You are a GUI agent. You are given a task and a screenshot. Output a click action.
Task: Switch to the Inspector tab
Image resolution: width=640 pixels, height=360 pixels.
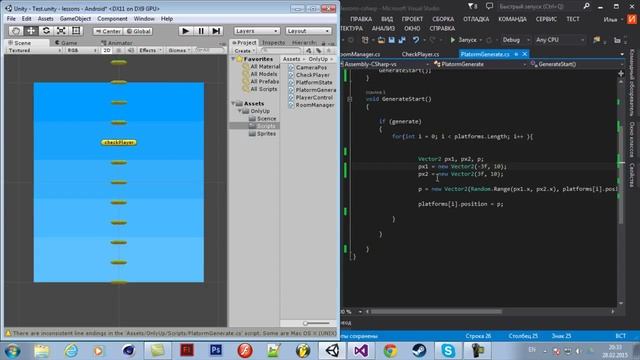(x=273, y=42)
